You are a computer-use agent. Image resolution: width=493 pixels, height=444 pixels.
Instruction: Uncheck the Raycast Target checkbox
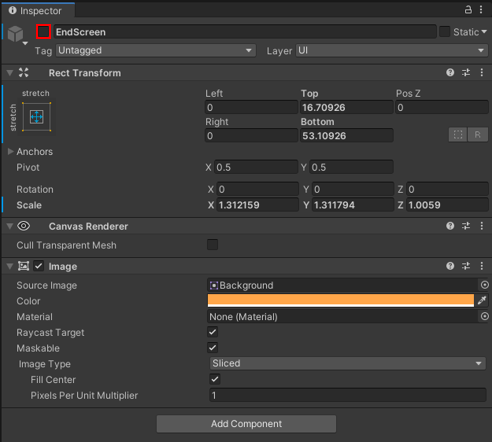(x=212, y=332)
